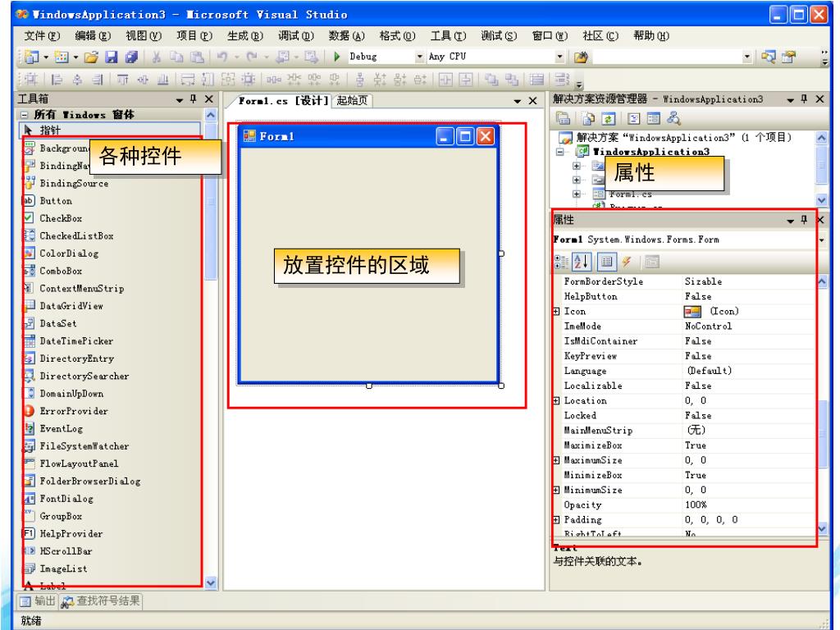The height and width of the screenshot is (630, 840).
Task: Click the KeyPreview property row
Action: coord(683,356)
